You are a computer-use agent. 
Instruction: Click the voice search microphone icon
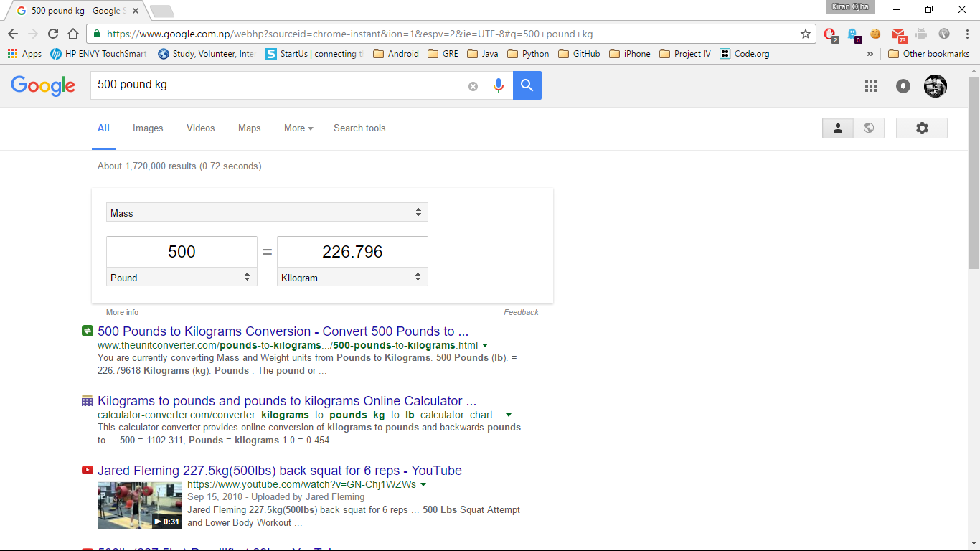pyautogui.click(x=499, y=85)
